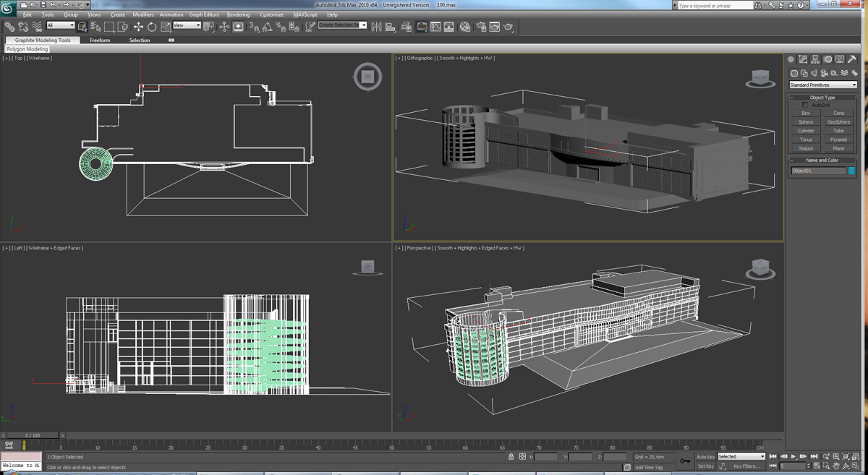Enable the AutoGrid checkbox
The image size is (868, 475).
click(x=805, y=106)
